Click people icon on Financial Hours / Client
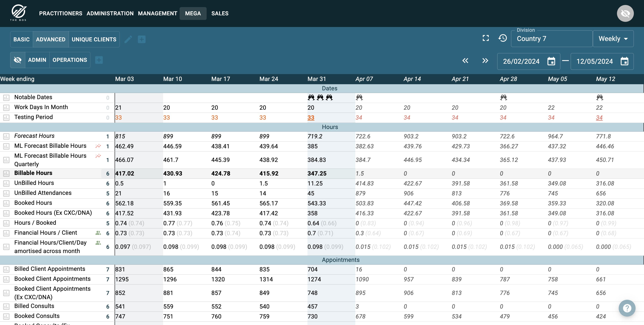Image resolution: width=644 pixels, height=325 pixels. (98, 233)
